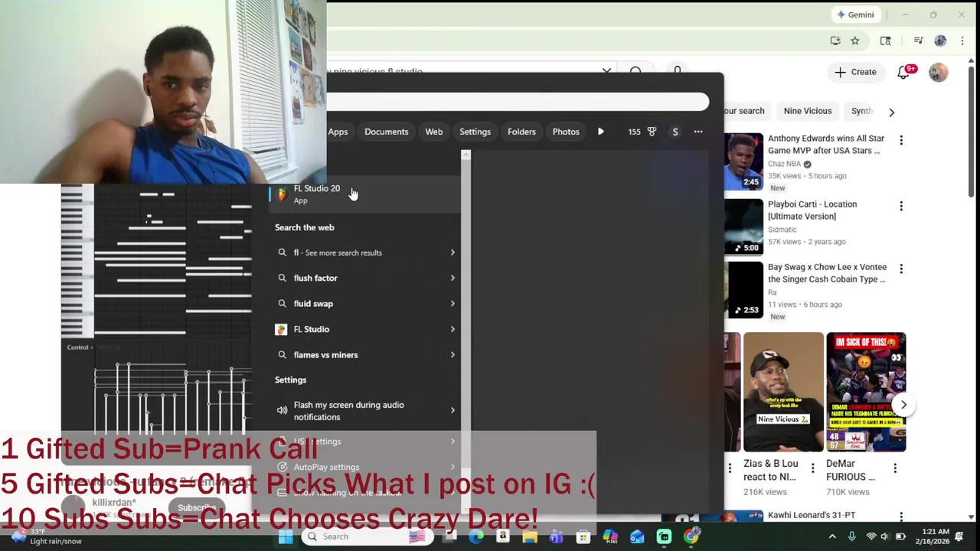This screenshot has width=980, height=551.
Task: Open Anthony Edwards video thumbnail
Action: 743,162
